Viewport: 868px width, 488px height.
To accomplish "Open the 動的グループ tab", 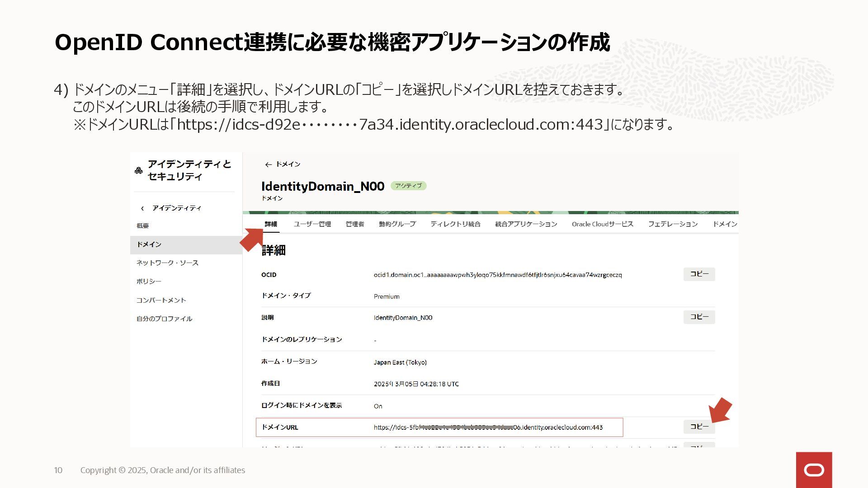I will pos(397,224).
